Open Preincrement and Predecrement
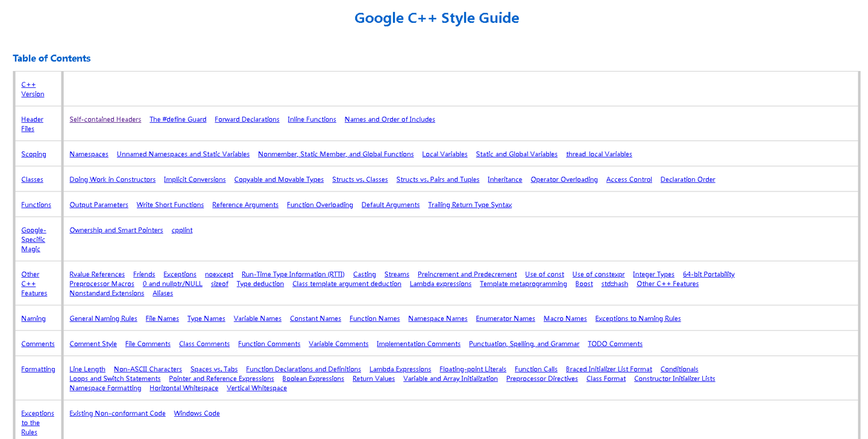This screenshot has height=439, width=868. [467, 274]
